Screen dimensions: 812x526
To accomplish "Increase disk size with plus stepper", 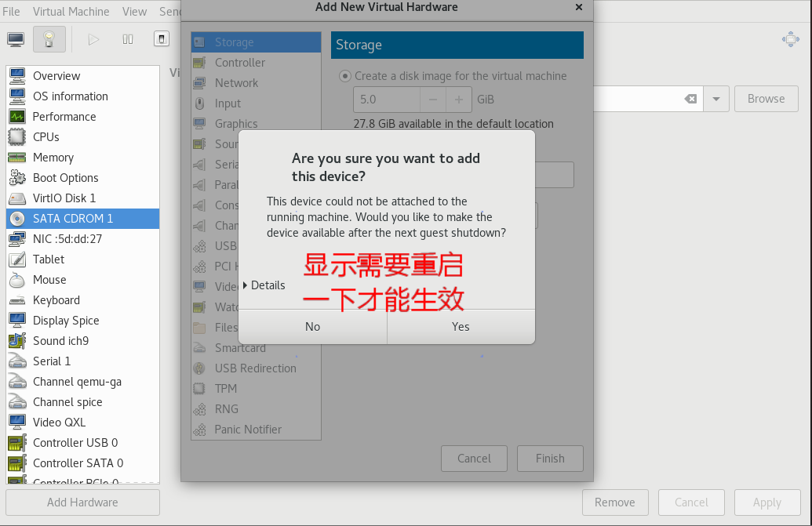I will [x=459, y=100].
